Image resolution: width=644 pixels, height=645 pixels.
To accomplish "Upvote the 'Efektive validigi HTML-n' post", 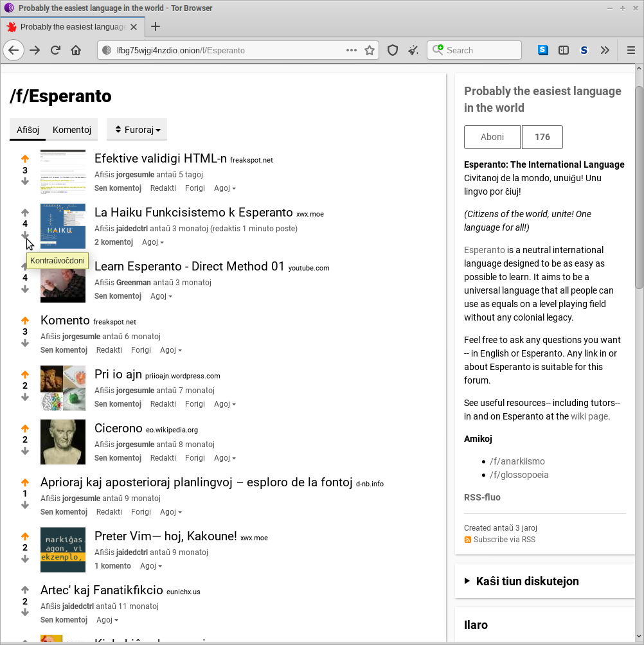I will [25, 159].
